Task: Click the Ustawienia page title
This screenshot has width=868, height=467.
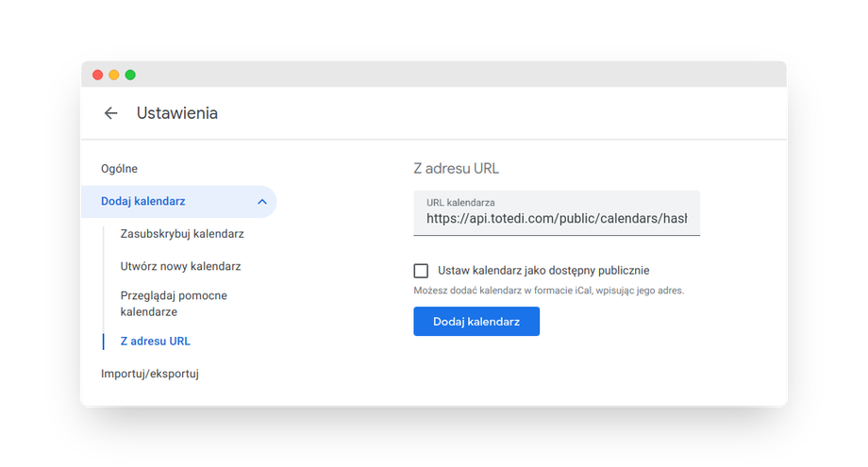Action: pos(177,113)
